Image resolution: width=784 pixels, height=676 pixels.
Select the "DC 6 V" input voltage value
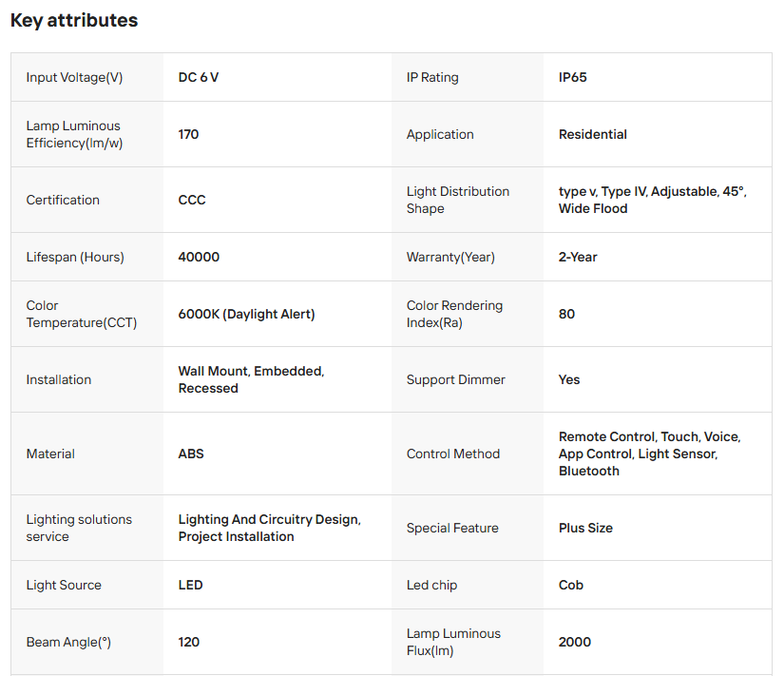pyautogui.click(x=199, y=77)
